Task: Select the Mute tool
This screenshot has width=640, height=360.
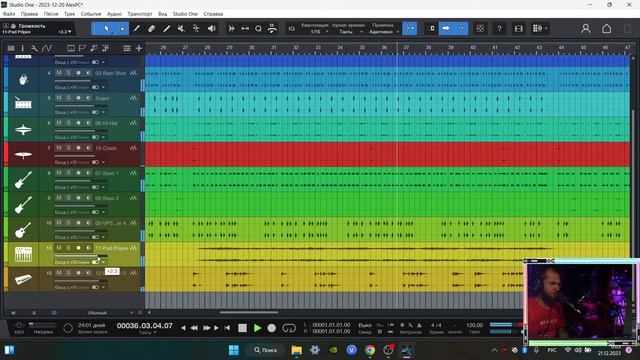Action: coord(181,29)
